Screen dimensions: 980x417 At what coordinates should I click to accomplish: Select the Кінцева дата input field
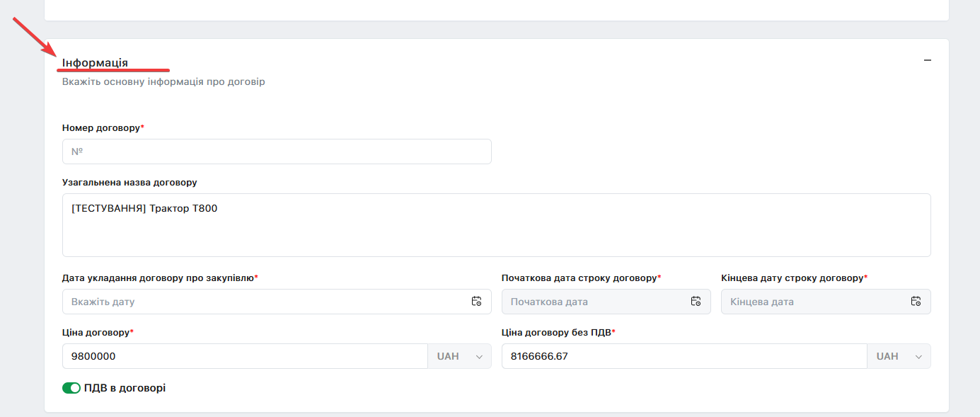coord(826,302)
